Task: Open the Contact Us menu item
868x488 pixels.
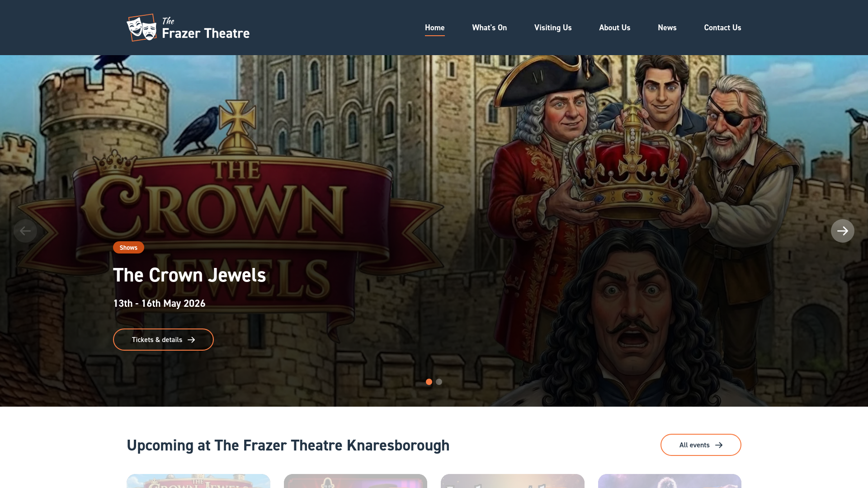Action: pyautogui.click(x=722, y=28)
